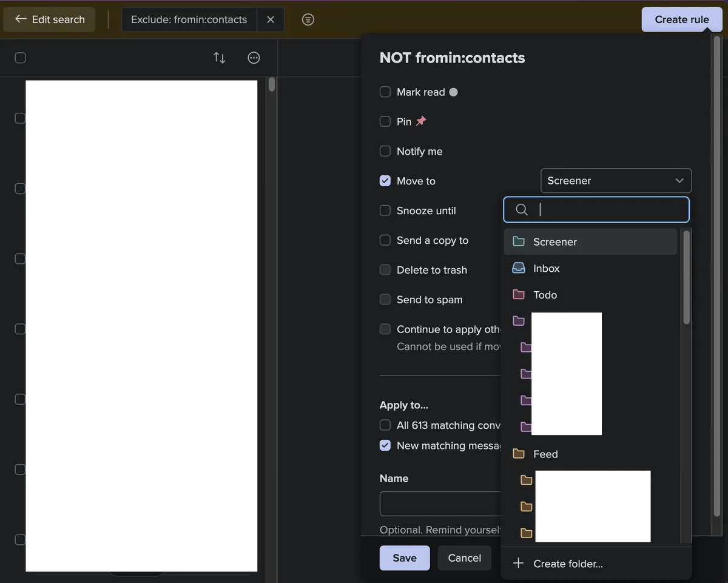Tick the Delete to trash checkbox
The width and height of the screenshot is (728, 583).
click(x=385, y=270)
